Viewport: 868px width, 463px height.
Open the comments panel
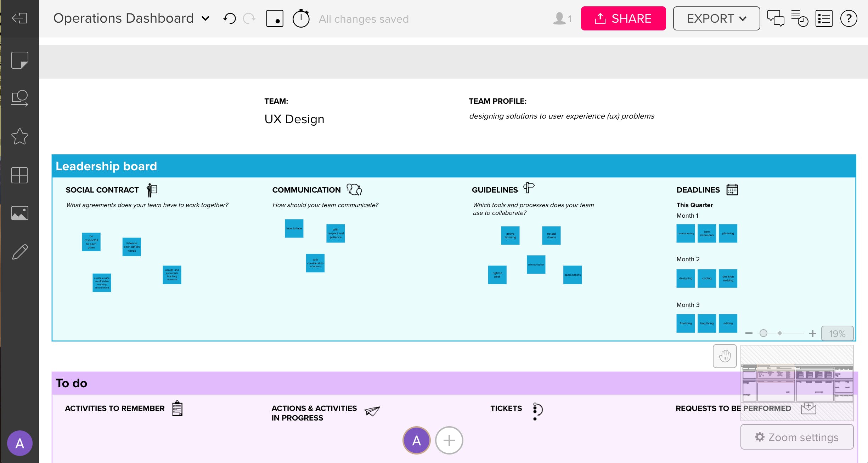pyautogui.click(x=776, y=18)
